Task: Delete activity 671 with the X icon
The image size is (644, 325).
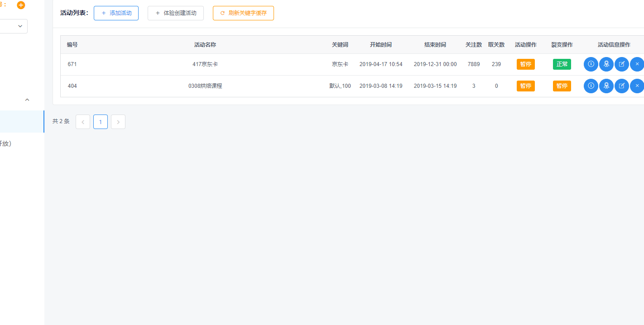Action: 637,64
